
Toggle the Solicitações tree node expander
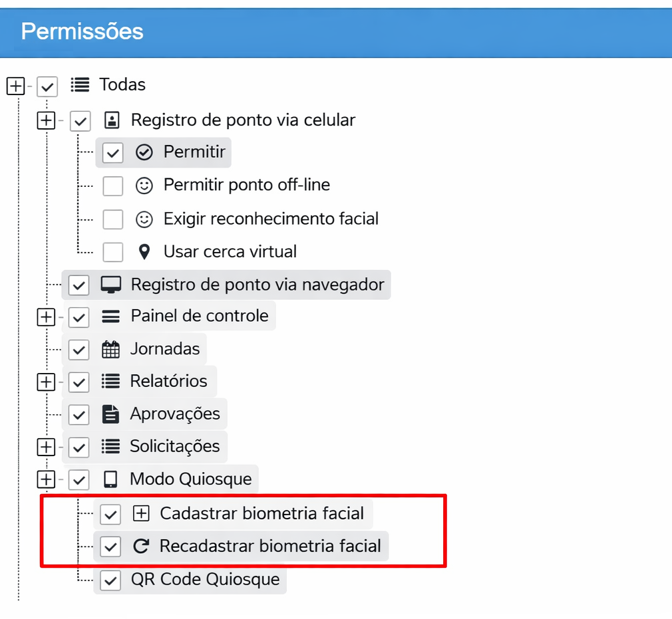point(45,447)
